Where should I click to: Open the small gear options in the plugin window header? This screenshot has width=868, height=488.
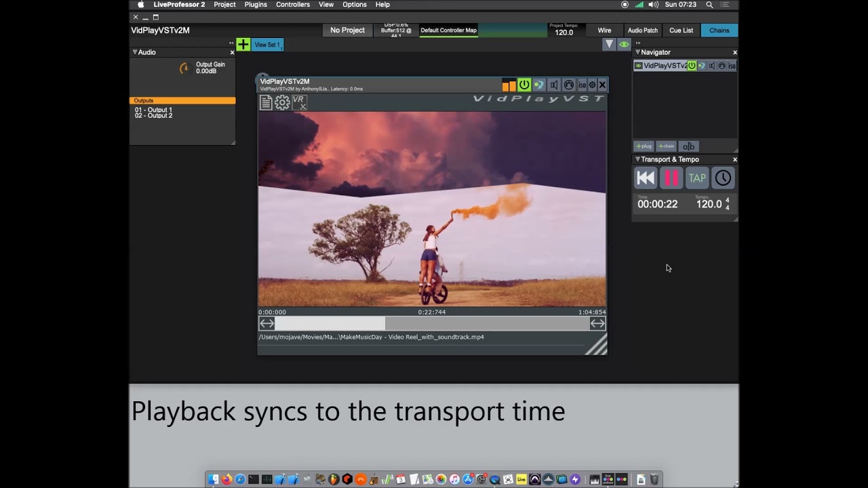click(592, 85)
